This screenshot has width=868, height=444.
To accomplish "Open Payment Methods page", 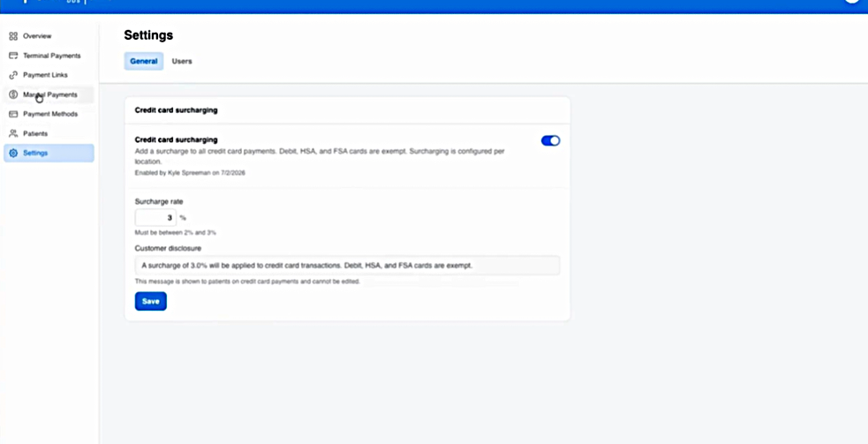I will (x=49, y=114).
